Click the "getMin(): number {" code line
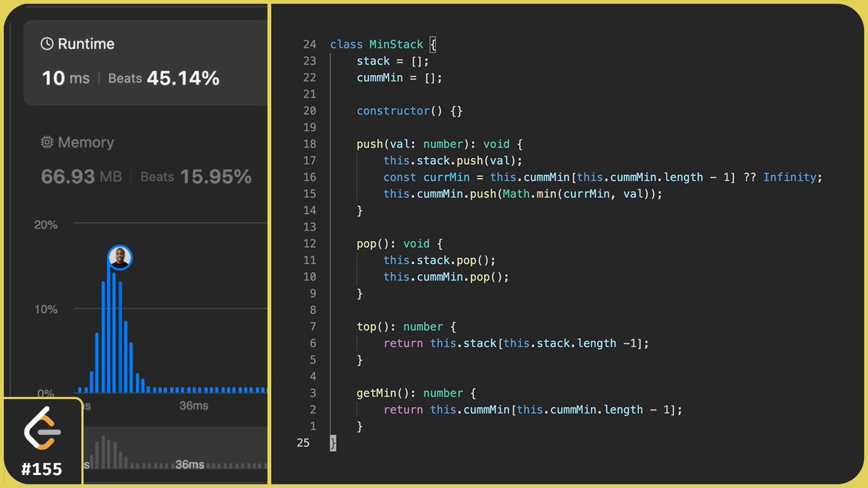This screenshot has height=488, width=868. coord(416,393)
